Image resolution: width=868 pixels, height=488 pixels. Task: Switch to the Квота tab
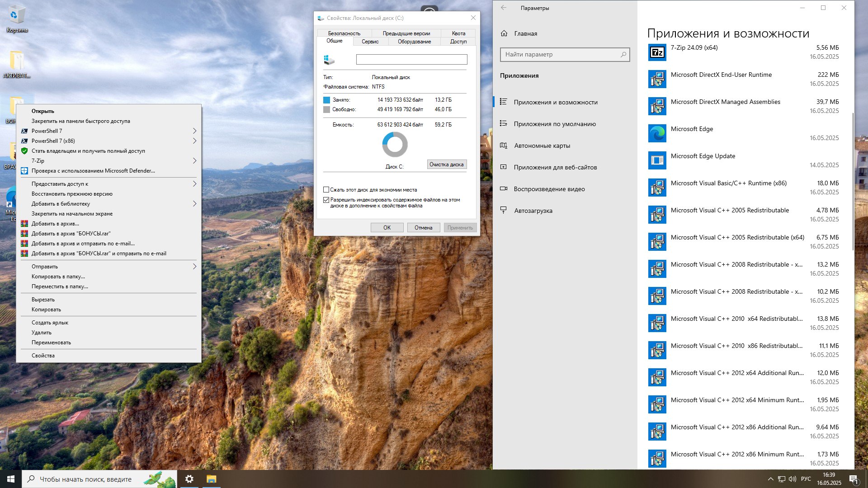coord(458,33)
